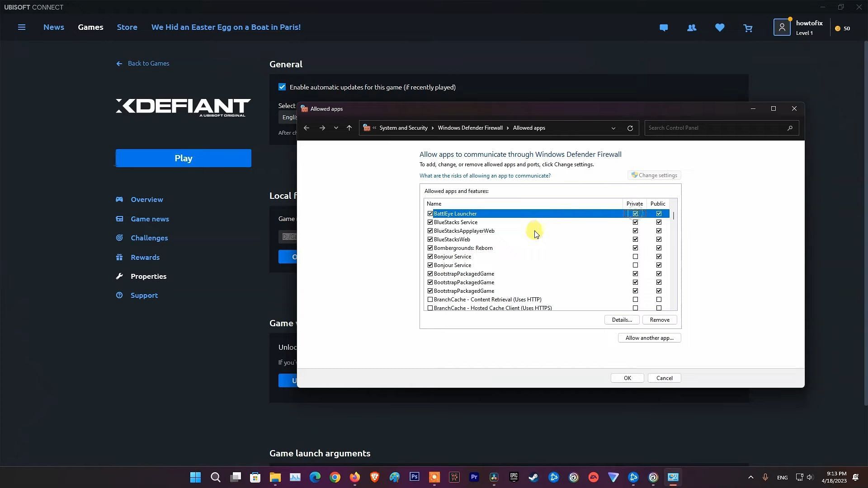Open Premiere Pro from the taskbar
Image resolution: width=868 pixels, height=488 pixels.
click(474, 477)
